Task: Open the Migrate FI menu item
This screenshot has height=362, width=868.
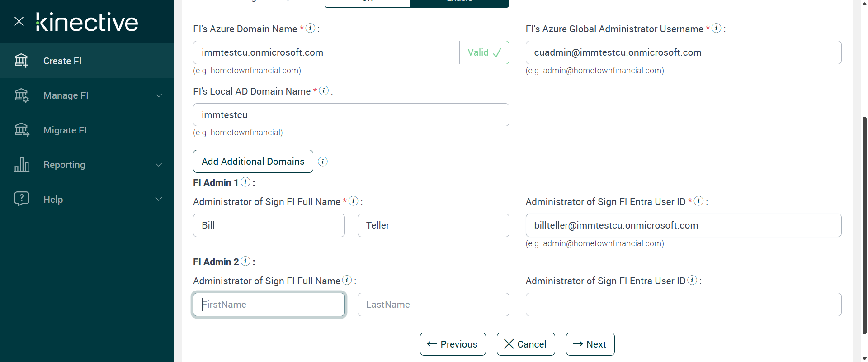Action: tap(65, 130)
